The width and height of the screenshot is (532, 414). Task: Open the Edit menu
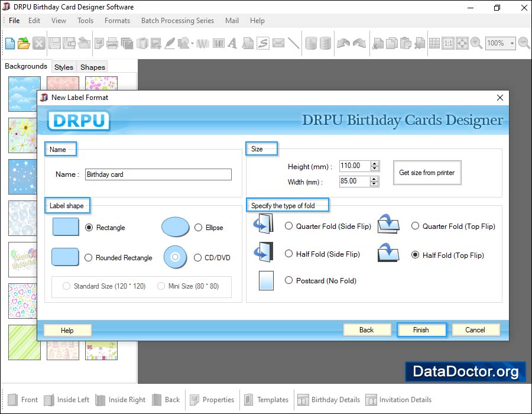(x=34, y=21)
